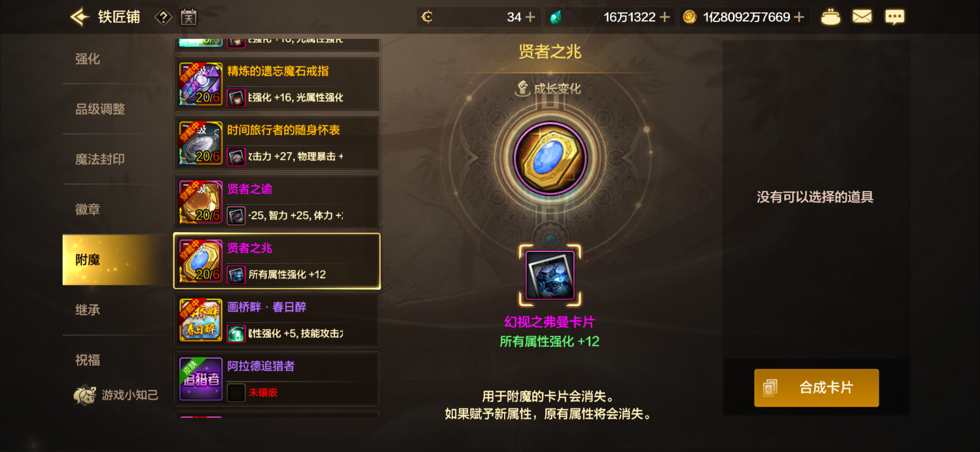Open the chat bubble icon
This screenshot has width=980, height=452.
coord(894,17)
